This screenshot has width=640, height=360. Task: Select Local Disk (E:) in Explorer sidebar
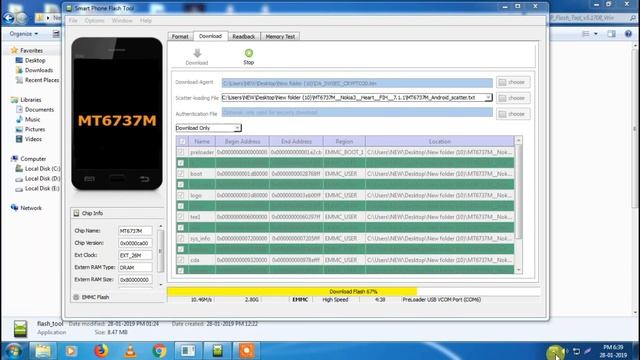[x=42, y=188]
